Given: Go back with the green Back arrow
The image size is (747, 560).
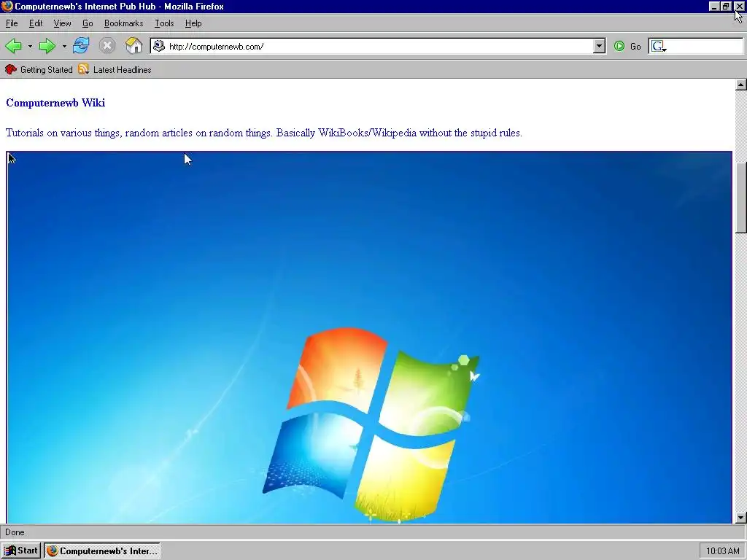Looking at the screenshot, I should (x=13, y=46).
